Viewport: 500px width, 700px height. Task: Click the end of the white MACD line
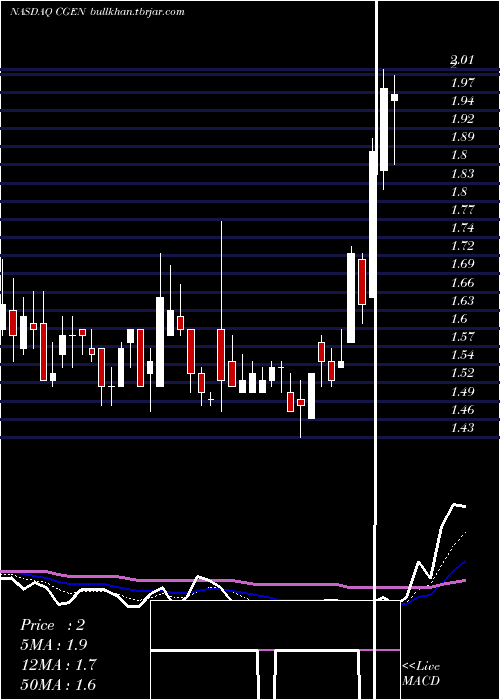464,506
